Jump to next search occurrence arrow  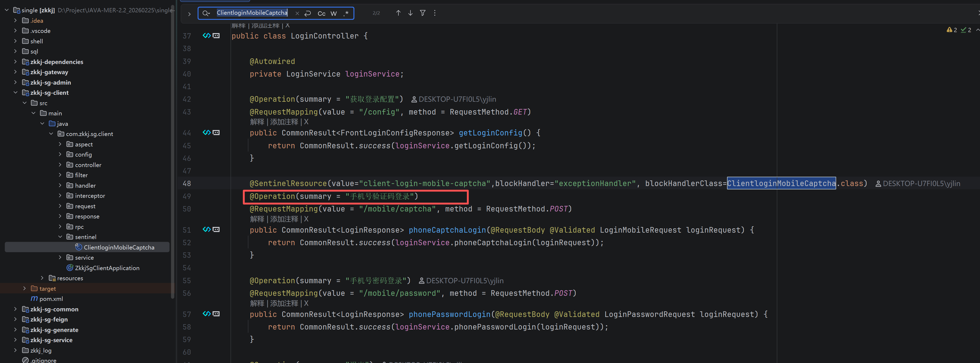[410, 13]
